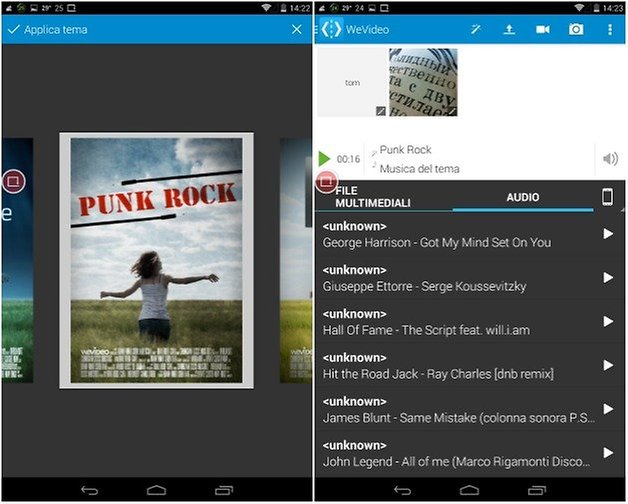
Task: Tap Android back button under the audio list
Action: click(403, 490)
